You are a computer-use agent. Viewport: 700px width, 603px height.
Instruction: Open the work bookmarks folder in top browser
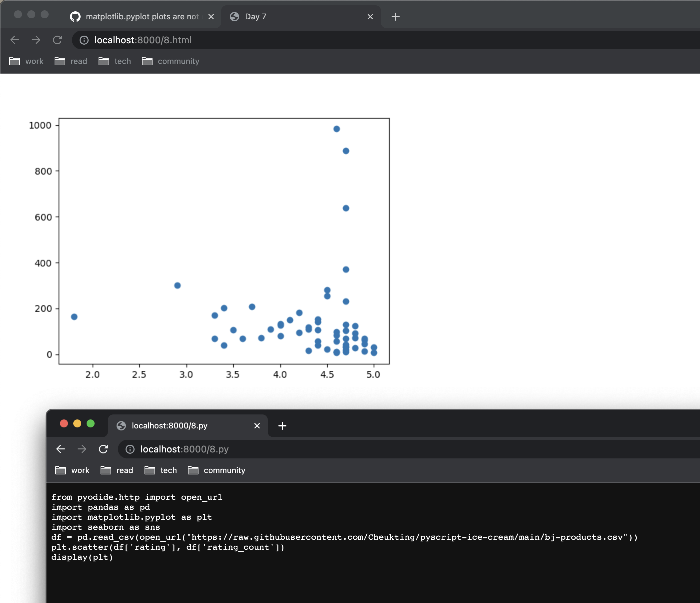[x=27, y=61]
